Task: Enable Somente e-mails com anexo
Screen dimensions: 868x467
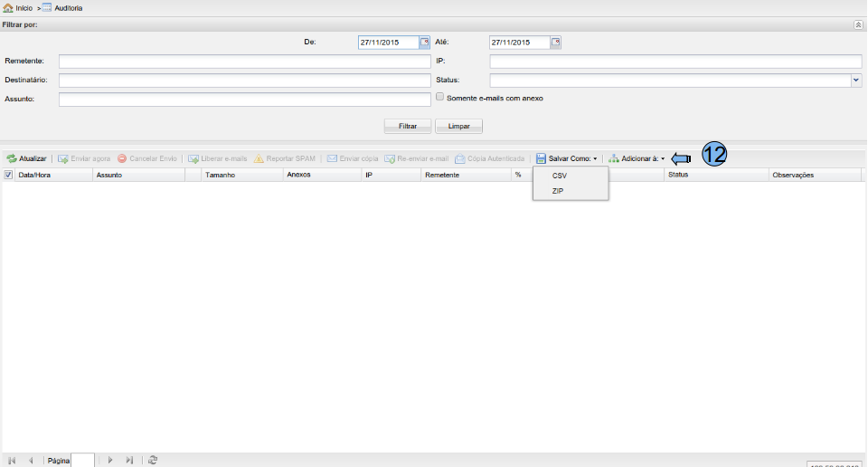Action: coord(440,97)
